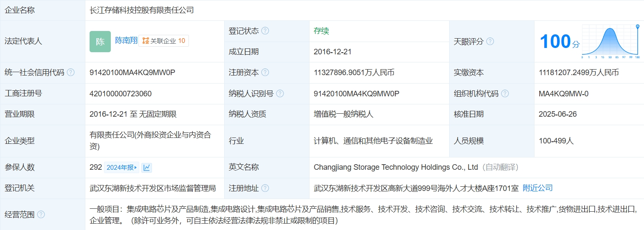Click the 企业类型 label

point(20,141)
